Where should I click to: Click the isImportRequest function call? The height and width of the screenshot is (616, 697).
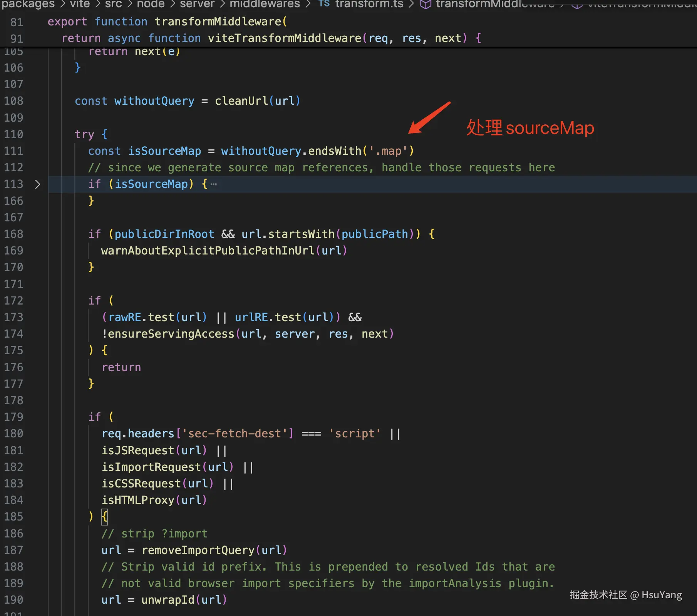(x=151, y=467)
